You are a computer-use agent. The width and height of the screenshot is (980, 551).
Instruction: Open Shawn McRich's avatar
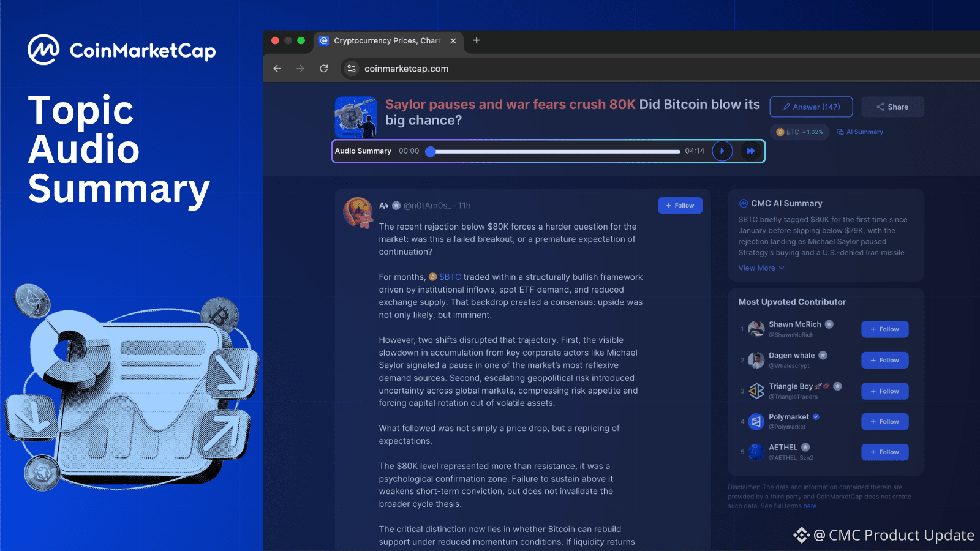(756, 329)
